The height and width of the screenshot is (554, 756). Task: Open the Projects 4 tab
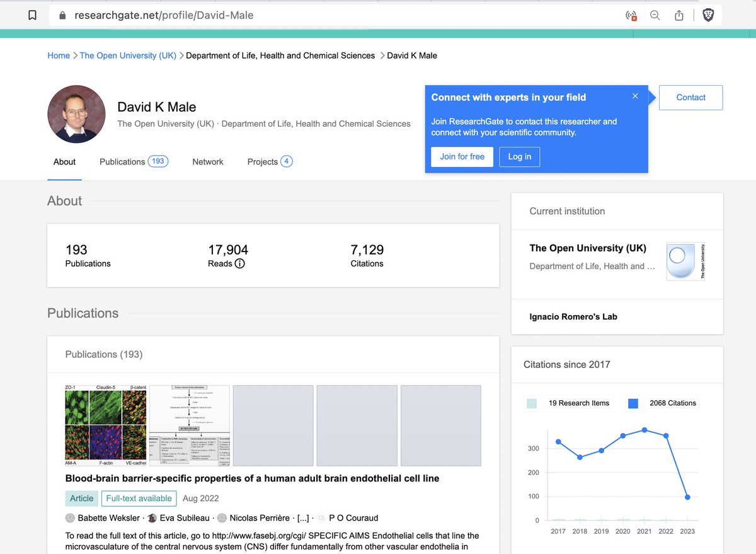(x=270, y=162)
